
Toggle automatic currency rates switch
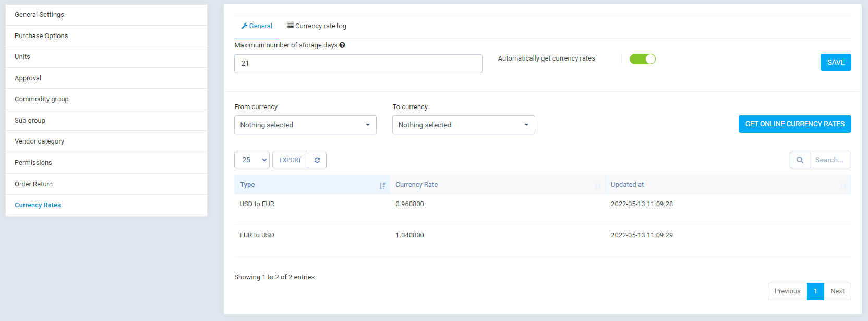(642, 59)
